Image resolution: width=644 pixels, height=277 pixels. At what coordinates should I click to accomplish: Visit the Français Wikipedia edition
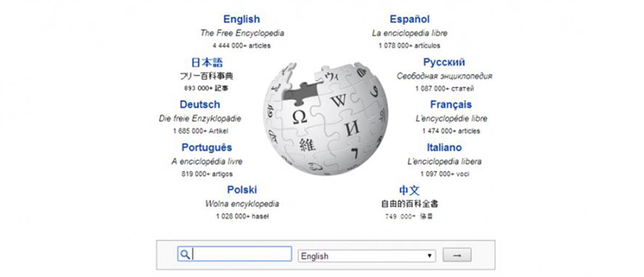(451, 105)
